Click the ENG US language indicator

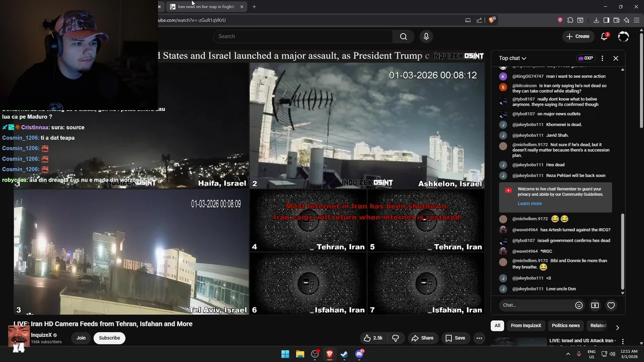pyautogui.click(x=592, y=354)
